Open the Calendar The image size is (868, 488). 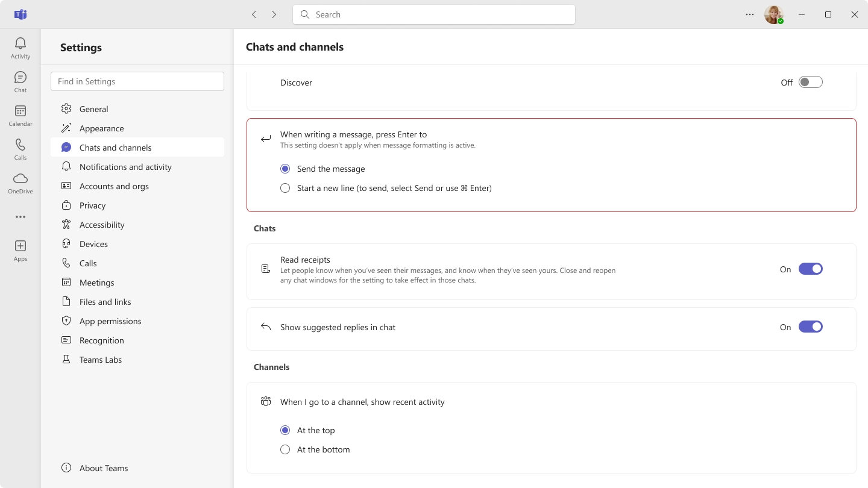[x=20, y=114]
